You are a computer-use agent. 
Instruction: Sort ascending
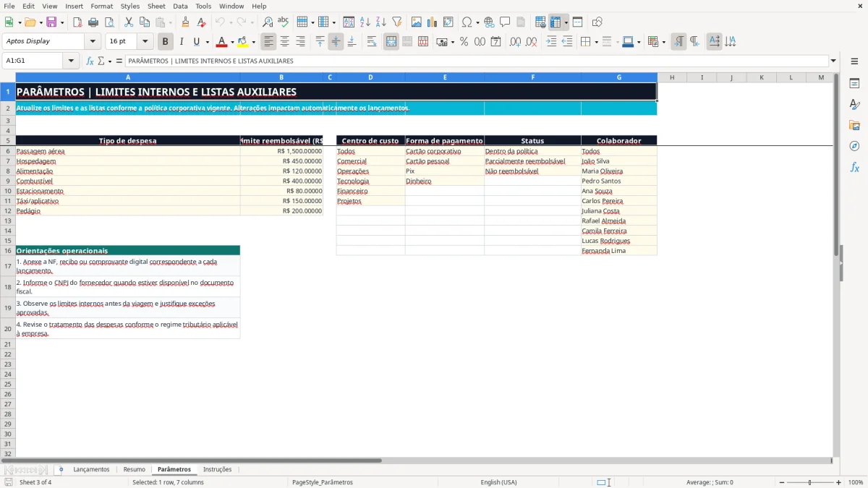click(365, 22)
